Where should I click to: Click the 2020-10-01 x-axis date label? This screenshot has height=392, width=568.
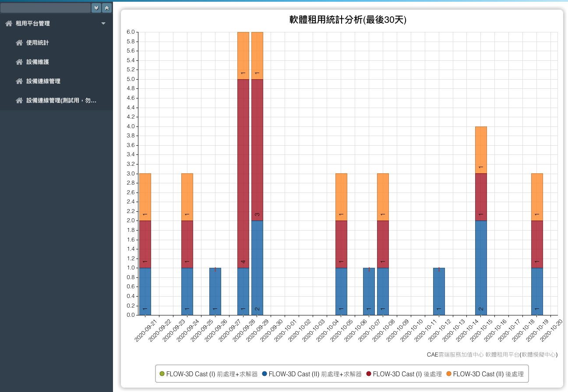[x=286, y=331]
